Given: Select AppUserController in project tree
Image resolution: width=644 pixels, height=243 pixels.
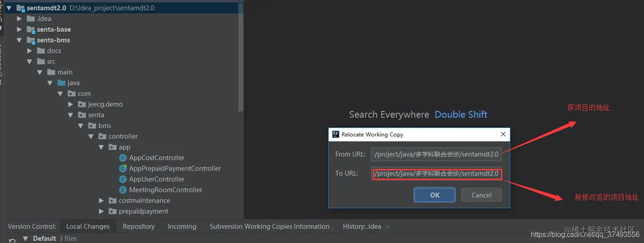Looking at the screenshot, I should click(x=156, y=179).
